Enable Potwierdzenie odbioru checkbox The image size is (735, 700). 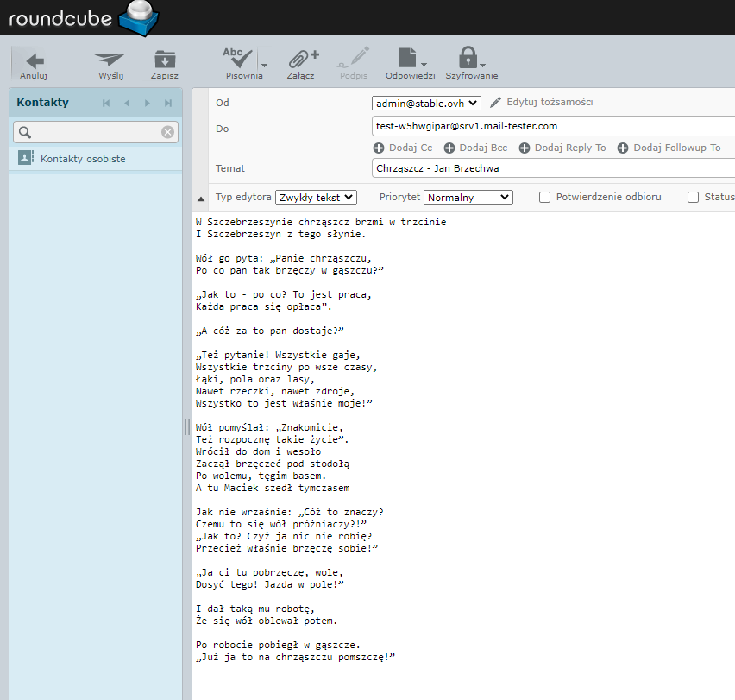pyautogui.click(x=544, y=197)
